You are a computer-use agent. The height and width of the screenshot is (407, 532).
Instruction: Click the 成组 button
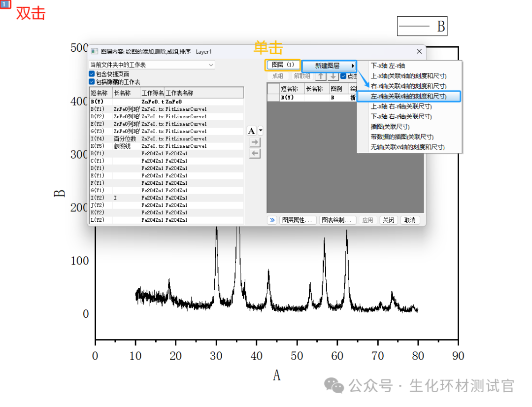pos(277,76)
